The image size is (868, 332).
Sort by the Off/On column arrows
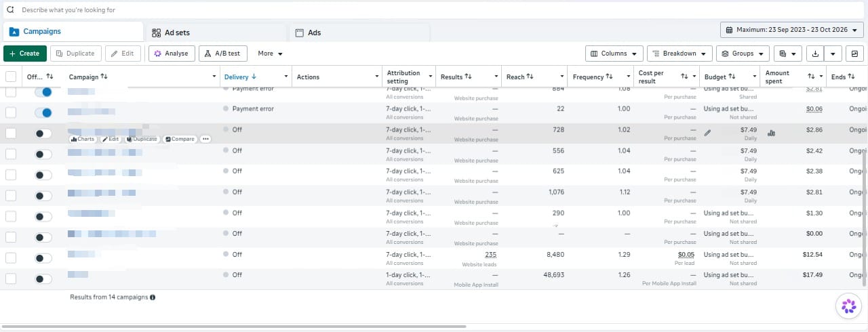[x=50, y=77]
